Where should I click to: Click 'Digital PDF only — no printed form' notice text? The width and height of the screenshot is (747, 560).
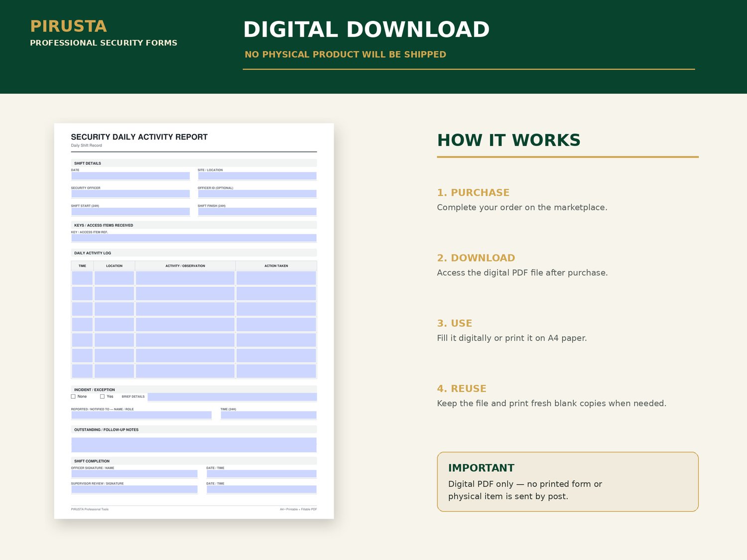[x=520, y=484]
